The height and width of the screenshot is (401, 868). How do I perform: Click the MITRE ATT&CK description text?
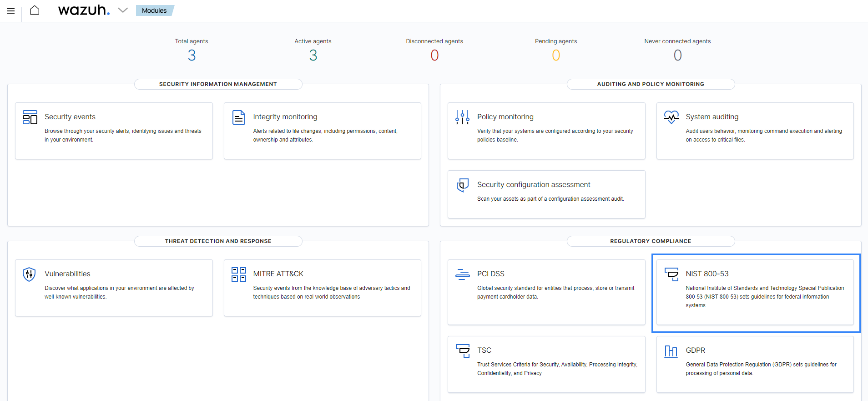point(332,292)
